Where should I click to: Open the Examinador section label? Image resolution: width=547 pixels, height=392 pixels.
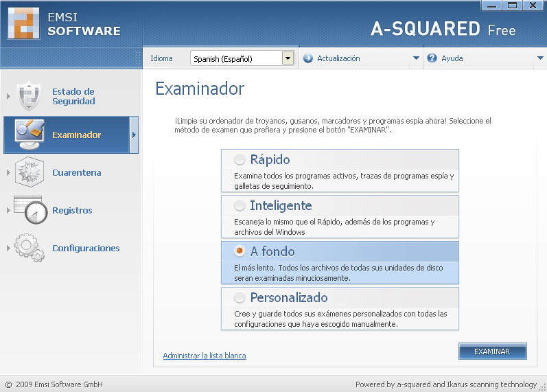click(76, 135)
